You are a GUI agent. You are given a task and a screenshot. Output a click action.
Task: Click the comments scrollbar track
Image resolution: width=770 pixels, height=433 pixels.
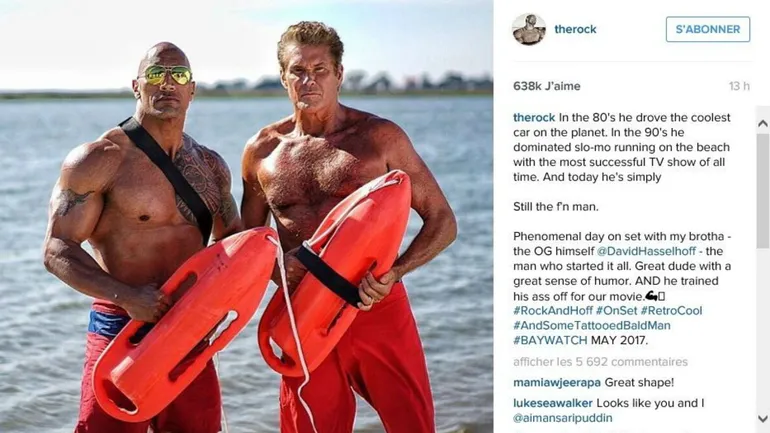pos(763,270)
